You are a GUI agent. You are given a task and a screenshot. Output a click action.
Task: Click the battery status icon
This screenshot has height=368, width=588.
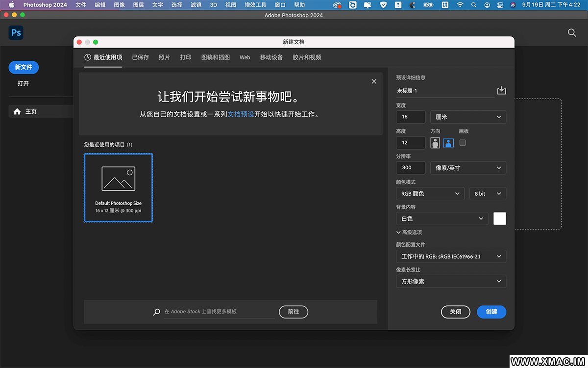pos(428,5)
